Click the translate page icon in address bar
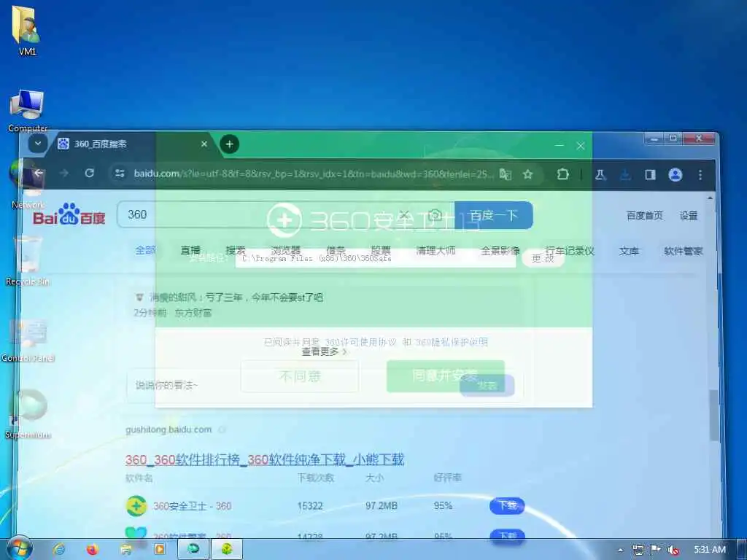747x560 pixels. point(506,174)
